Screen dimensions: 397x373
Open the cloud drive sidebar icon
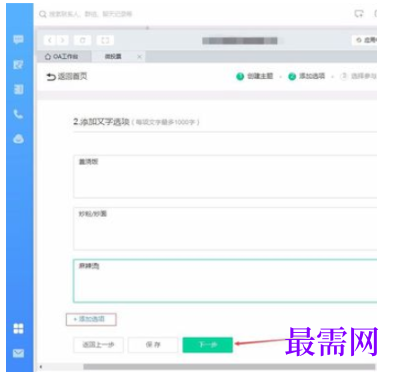[x=18, y=139]
